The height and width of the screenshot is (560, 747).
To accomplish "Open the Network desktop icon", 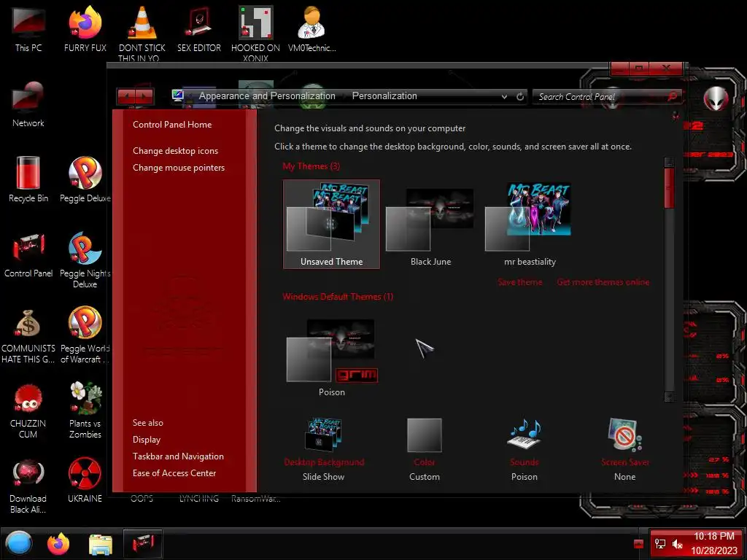I will (28, 105).
